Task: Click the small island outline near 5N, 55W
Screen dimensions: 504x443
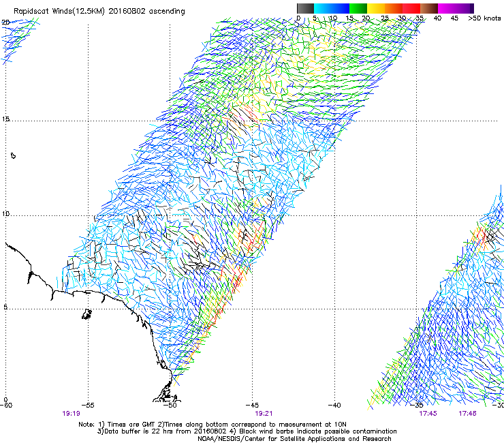Action: pyautogui.click(x=86, y=314)
